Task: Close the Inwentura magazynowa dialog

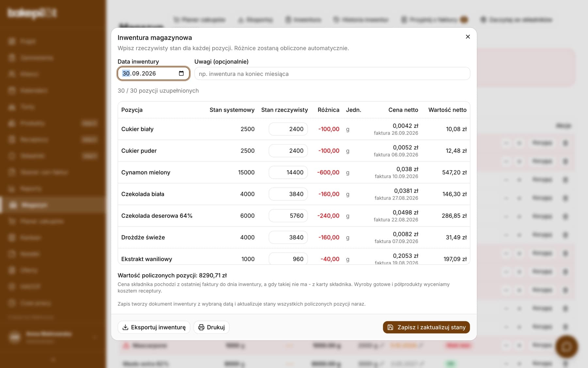Action: 468,37
